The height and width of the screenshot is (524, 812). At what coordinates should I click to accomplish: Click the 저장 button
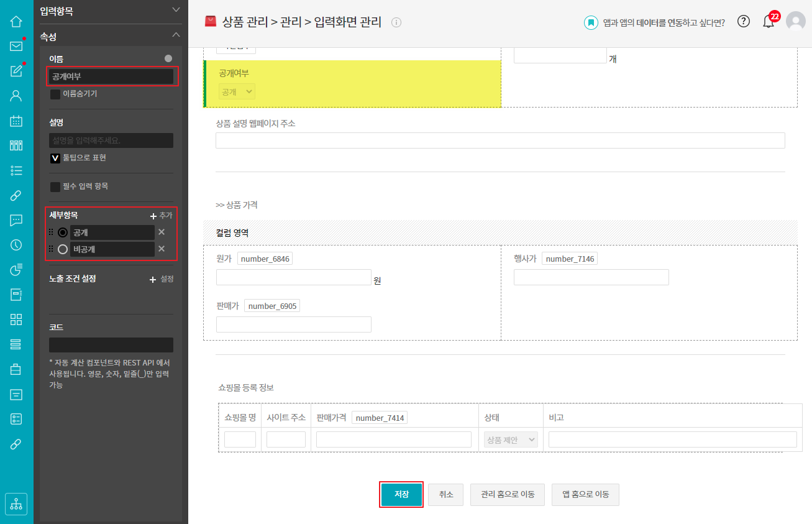[401, 495]
